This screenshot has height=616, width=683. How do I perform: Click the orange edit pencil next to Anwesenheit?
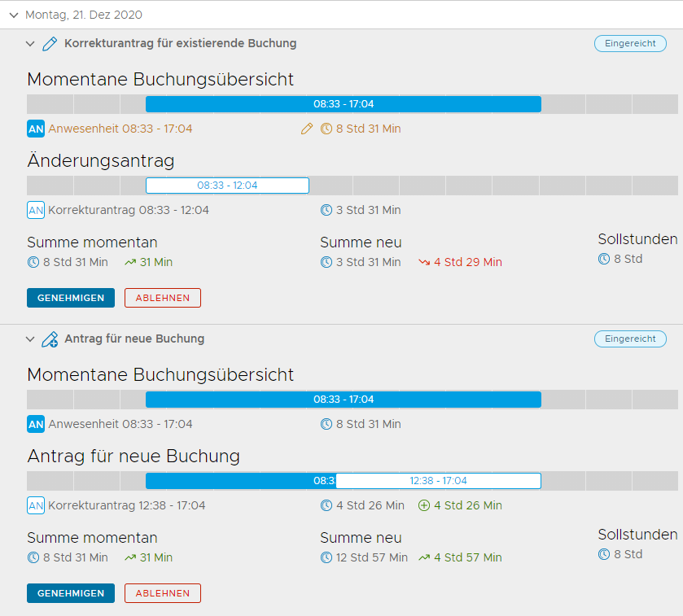pyautogui.click(x=307, y=129)
